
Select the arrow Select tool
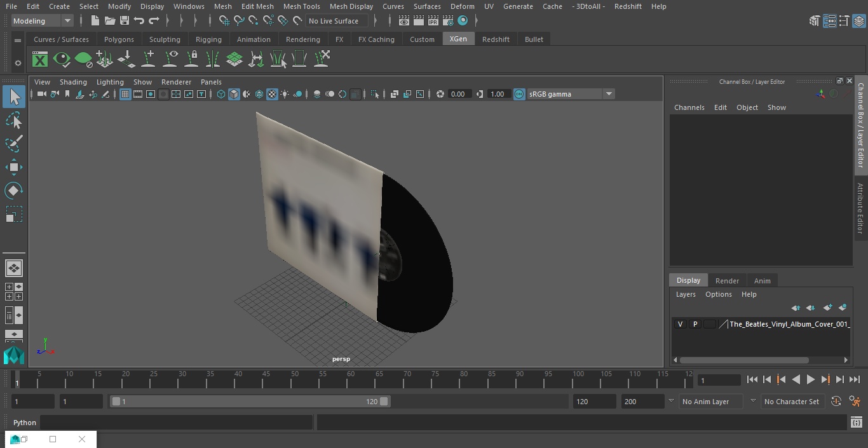tap(14, 97)
